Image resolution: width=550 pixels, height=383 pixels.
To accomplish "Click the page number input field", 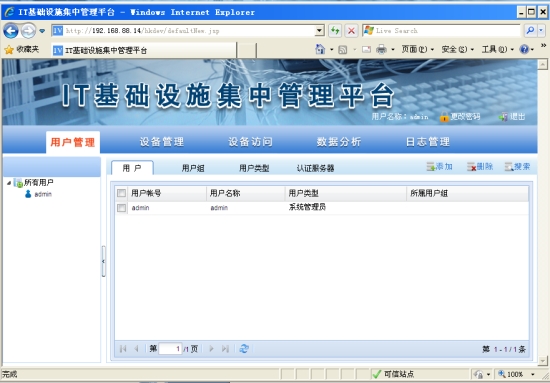I will pyautogui.click(x=170, y=349).
